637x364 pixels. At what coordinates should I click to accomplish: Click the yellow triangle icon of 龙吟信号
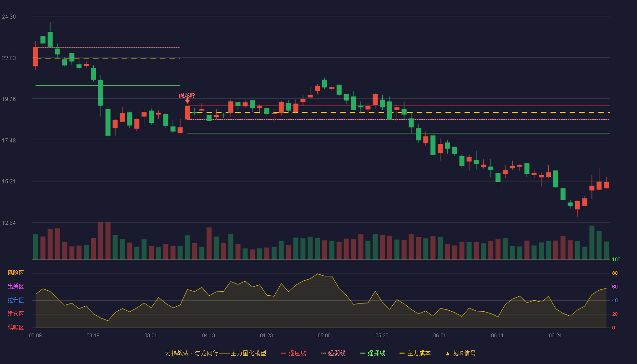447,354
